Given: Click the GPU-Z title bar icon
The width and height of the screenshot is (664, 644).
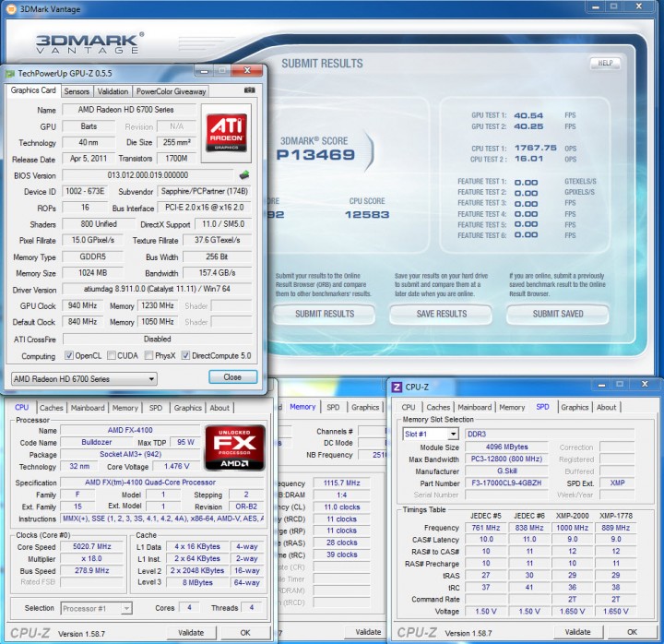Looking at the screenshot, I should click(x=10, y=74).
